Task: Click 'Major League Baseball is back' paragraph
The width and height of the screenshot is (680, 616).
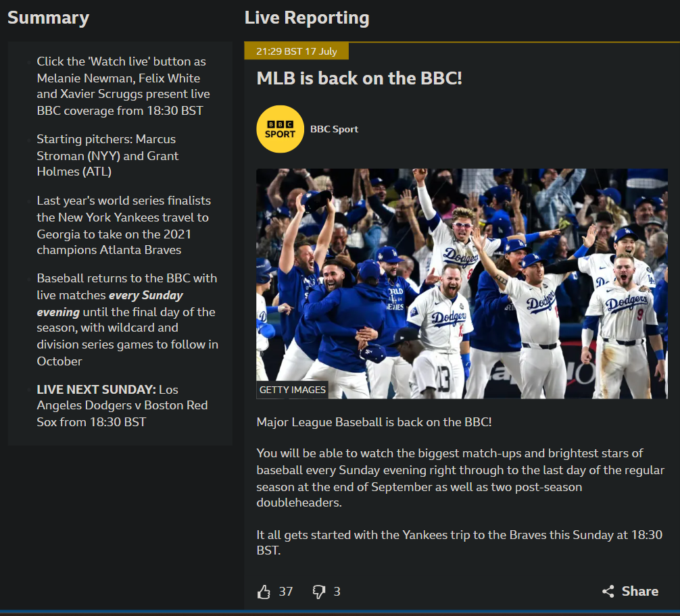Action: pyautogui.click(x=374, y=421)
